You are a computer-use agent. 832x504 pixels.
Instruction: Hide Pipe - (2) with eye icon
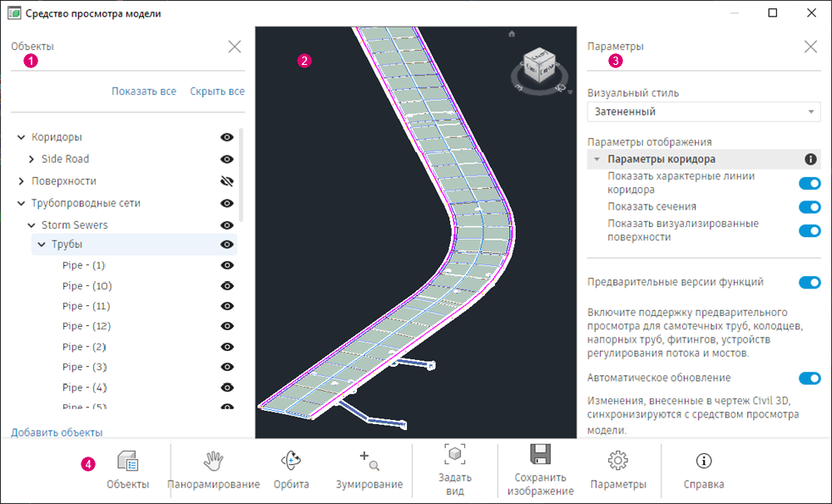(227, 347)
